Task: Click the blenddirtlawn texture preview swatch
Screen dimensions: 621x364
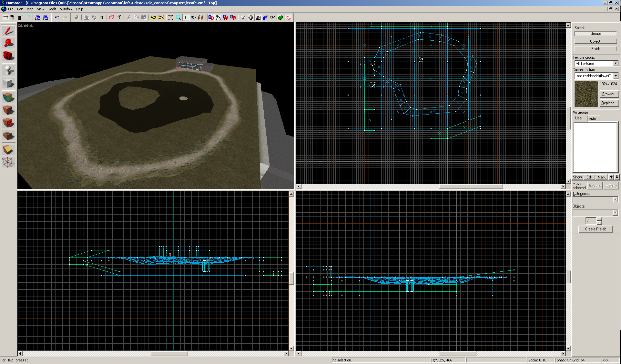Action: point(586,94)
